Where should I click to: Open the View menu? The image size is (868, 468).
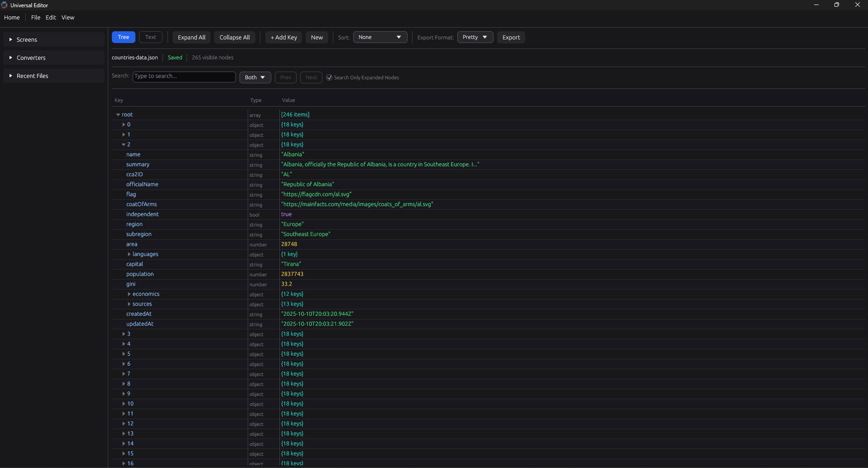68,17
